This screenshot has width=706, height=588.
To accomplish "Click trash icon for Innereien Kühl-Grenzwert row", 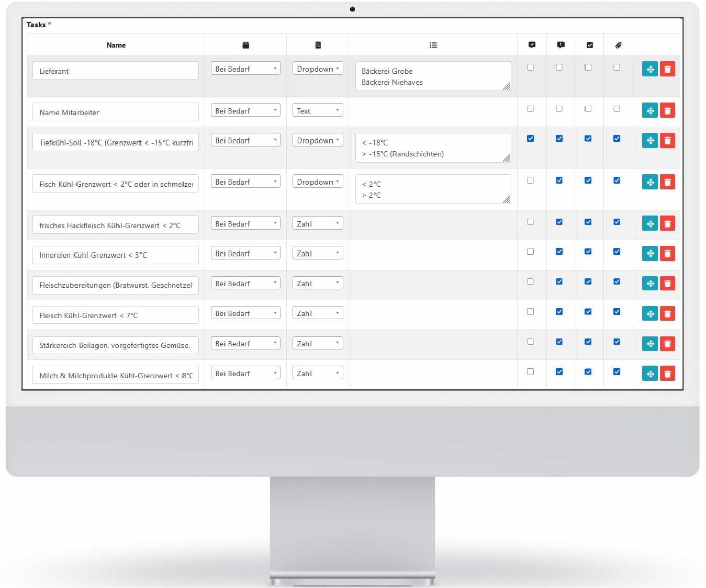I will point(667,254).
